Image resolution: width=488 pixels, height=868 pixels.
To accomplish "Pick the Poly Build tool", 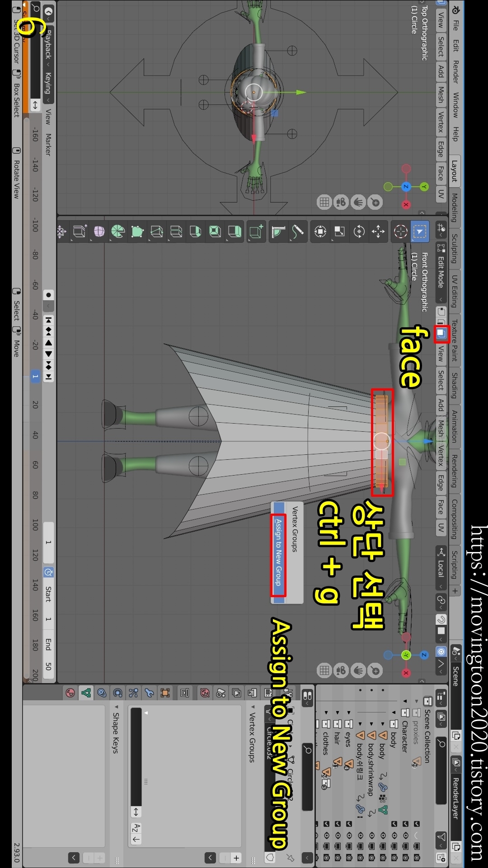I will tap(137, 232).
